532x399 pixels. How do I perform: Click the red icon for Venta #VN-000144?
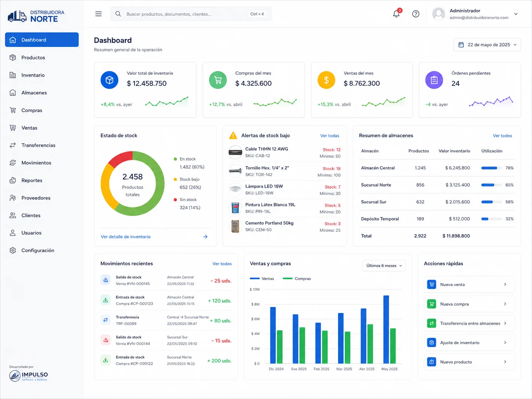tap(106, 340)
